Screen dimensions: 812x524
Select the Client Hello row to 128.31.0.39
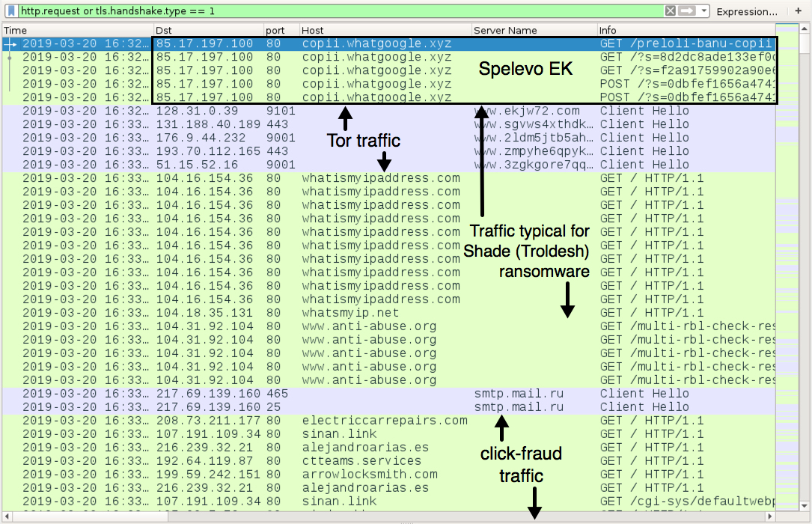[389, 111]
